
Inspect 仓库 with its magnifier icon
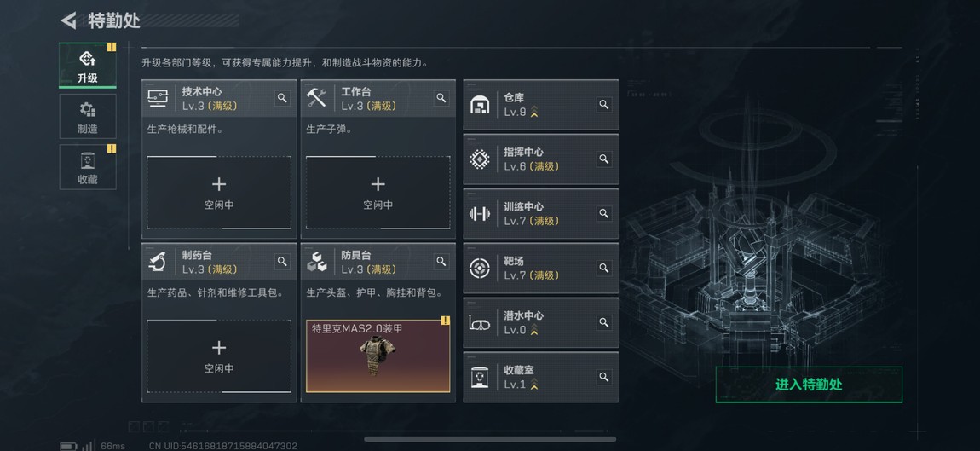point(603,105)
